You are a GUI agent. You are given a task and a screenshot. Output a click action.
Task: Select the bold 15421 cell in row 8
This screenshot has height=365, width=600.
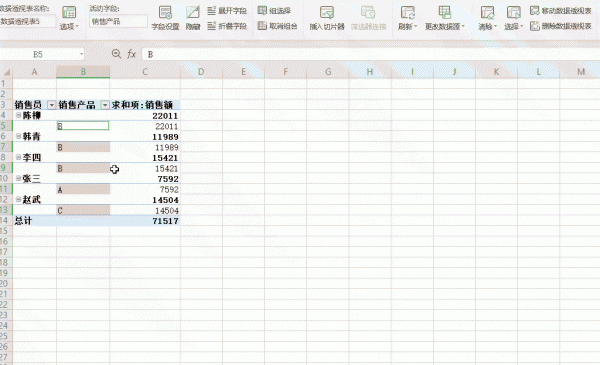[x=145, y=158]
